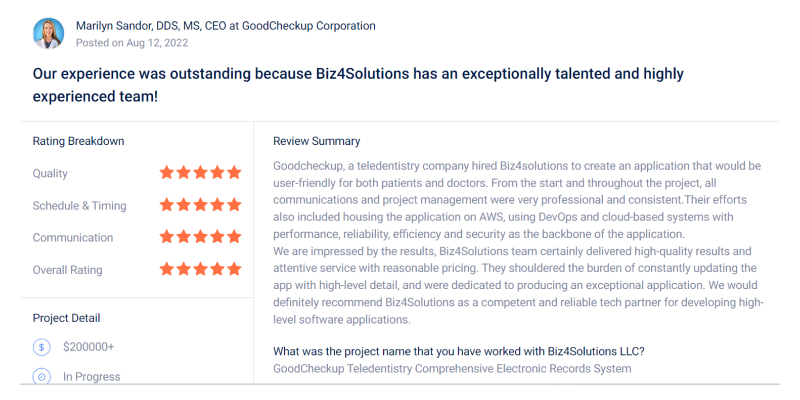This screenshot has width=800, height=400.
Task: Click the Schedule & Timing label
Action: pyautogui.click(x=79, y=206)
